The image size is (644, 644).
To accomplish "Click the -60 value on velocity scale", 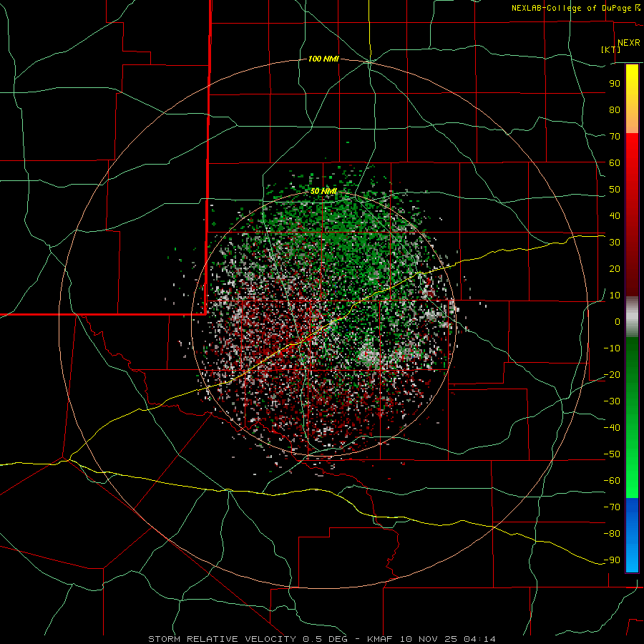I will (612, 481).
